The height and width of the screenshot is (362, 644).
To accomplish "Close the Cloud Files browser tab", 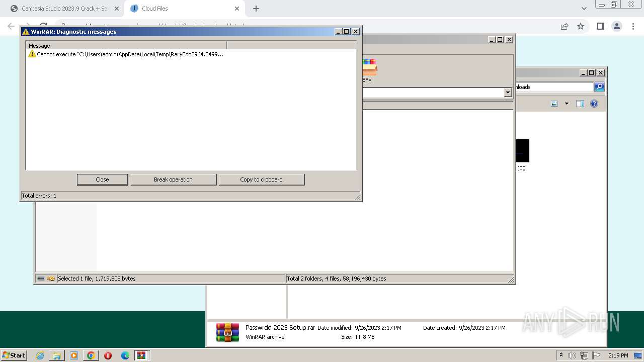I will 237,9.
